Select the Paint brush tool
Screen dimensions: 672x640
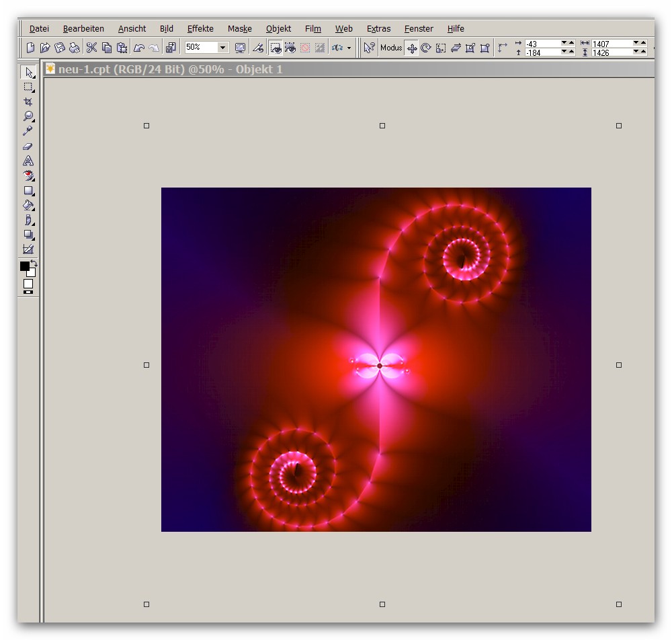[28, 220]
